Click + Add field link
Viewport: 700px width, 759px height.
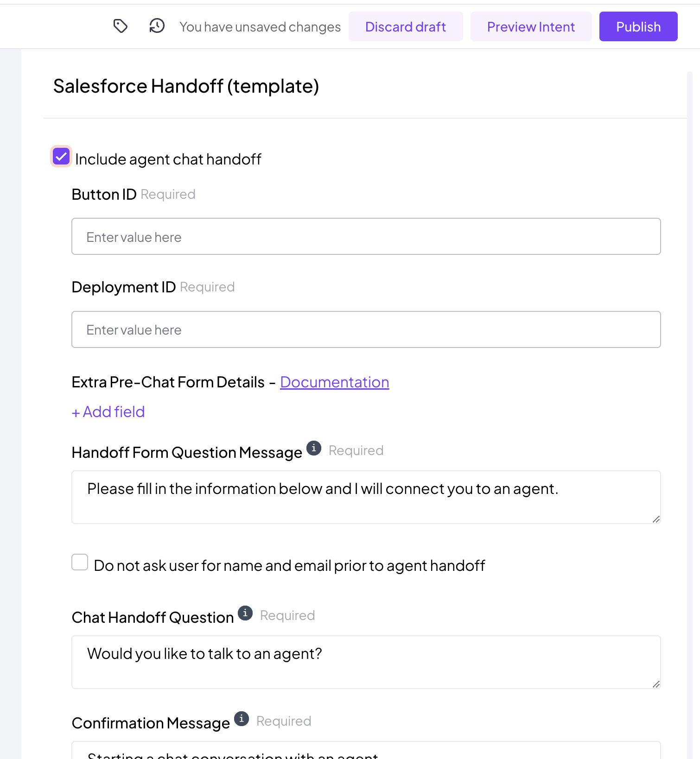(108, 412)
